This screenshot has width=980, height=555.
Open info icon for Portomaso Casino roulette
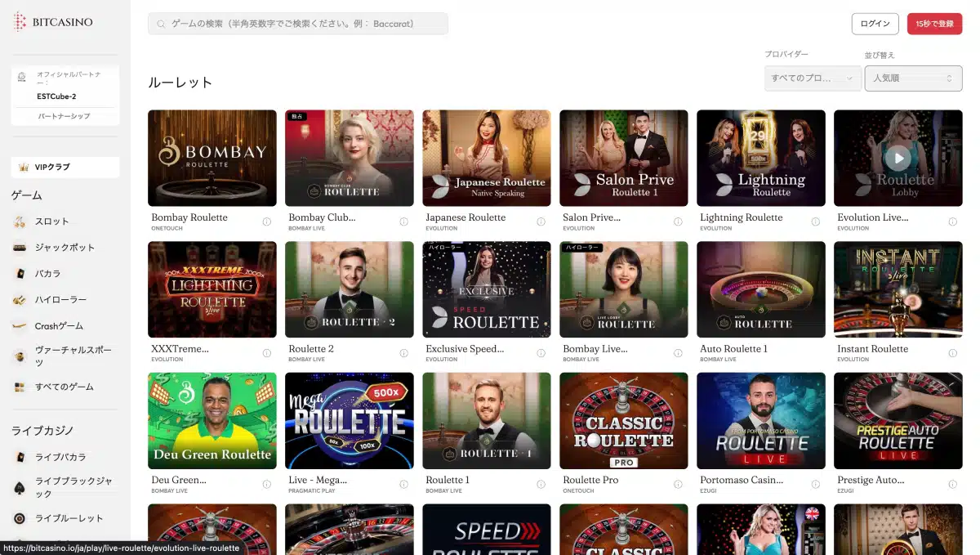click(815, 484)
